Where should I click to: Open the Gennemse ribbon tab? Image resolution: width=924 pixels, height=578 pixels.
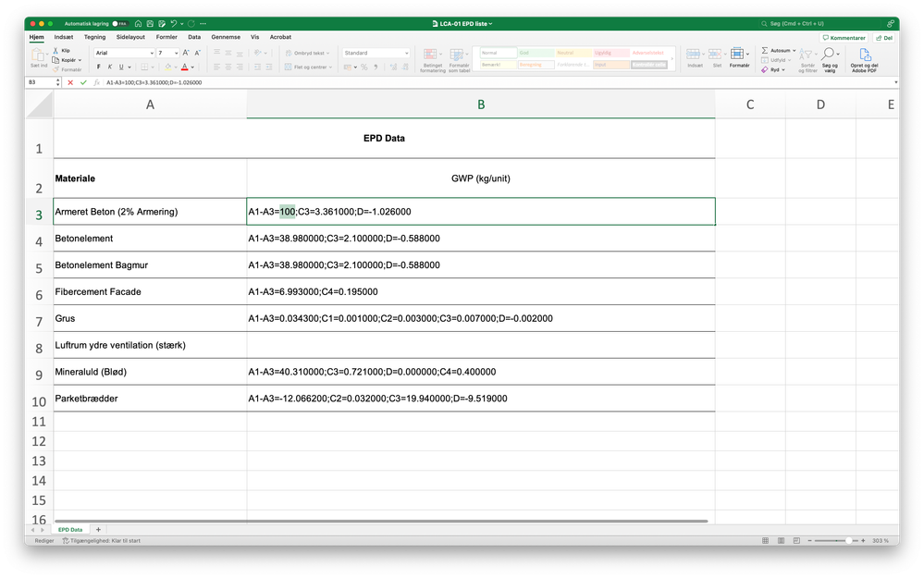click(x=226, y=37)
